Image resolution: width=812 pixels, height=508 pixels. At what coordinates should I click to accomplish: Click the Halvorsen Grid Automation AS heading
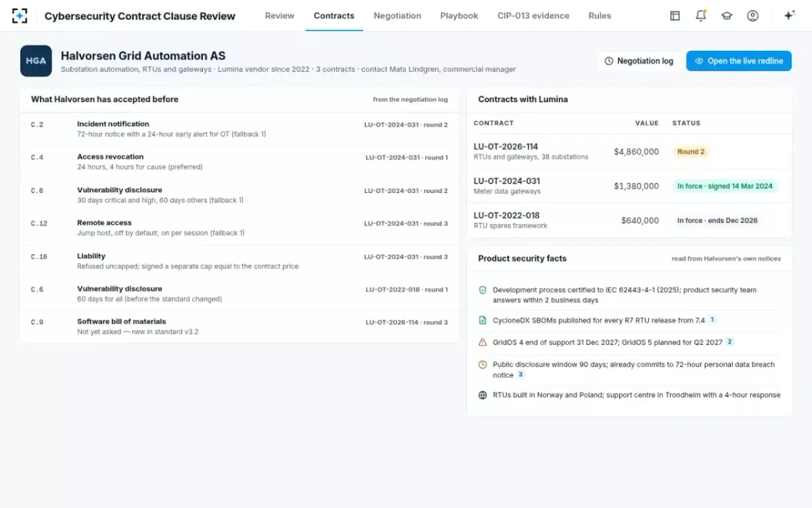click(x=143, y=56)
